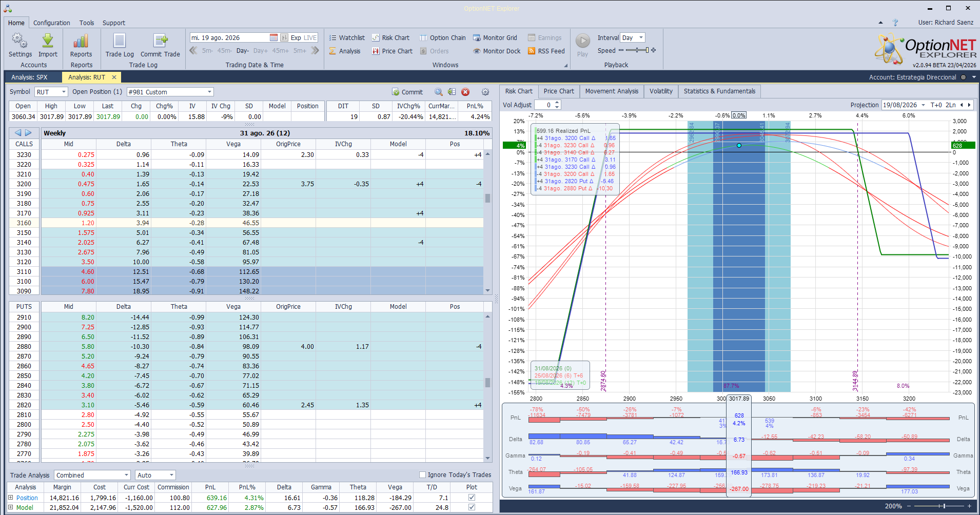Viewport: 980px width, 515px height.
Task: Adjust the playback Speed slider
Action: (637, 50)
